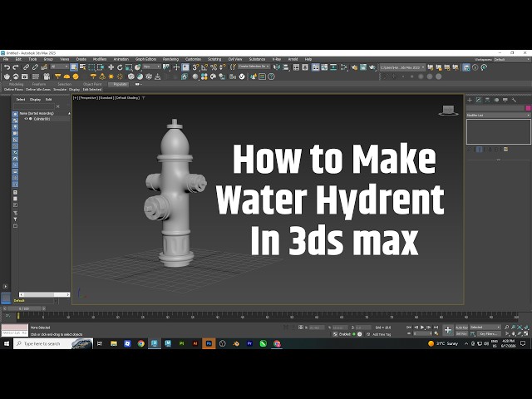Image resolution: width=532 pixels, height=399 pixels.
Task: Click the Play Animation button
Action: [x=422, y=328]
